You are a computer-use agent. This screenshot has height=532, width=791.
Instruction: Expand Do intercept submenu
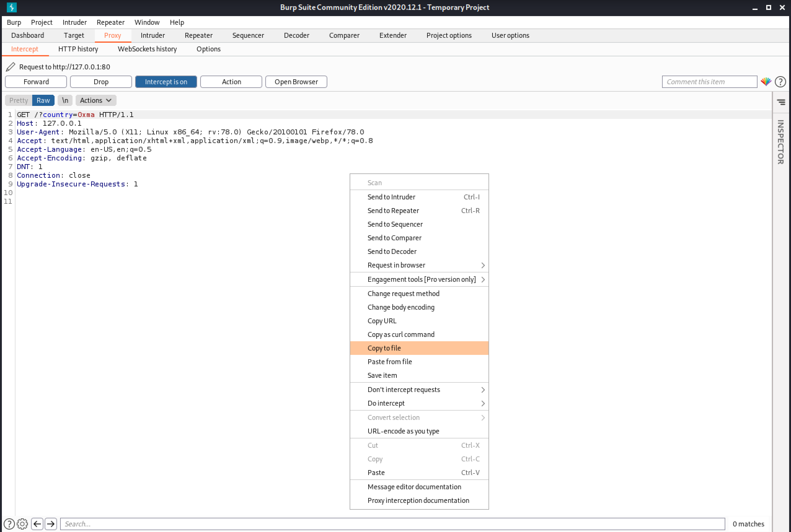419,403
